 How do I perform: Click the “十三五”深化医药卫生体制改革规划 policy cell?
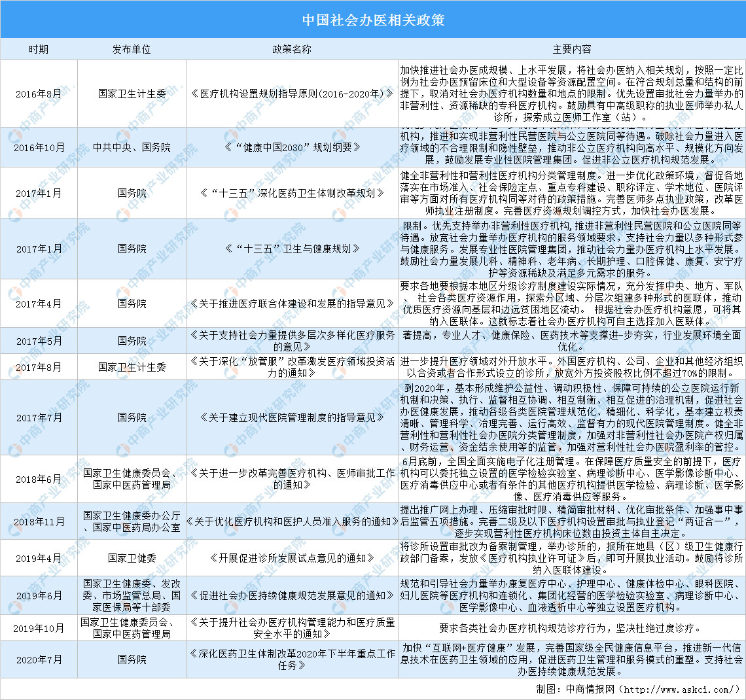[x=292, y=193]
